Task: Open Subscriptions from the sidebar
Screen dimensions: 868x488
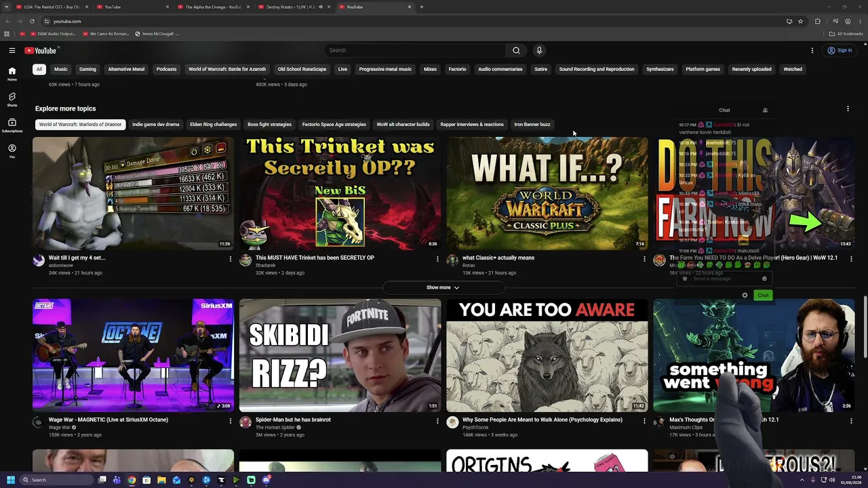Action: pyautogui.click(x=12, y=125)
